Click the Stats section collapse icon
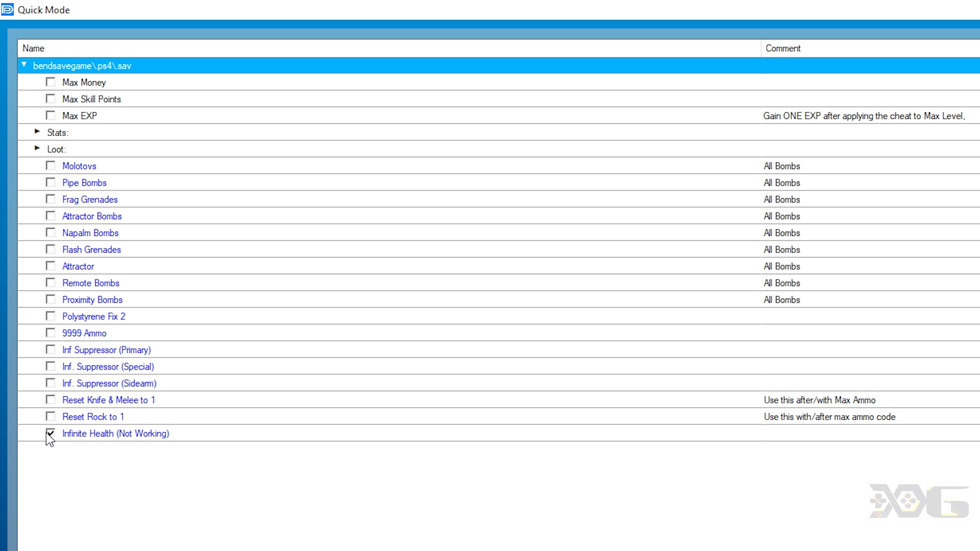 coord(37,132)
